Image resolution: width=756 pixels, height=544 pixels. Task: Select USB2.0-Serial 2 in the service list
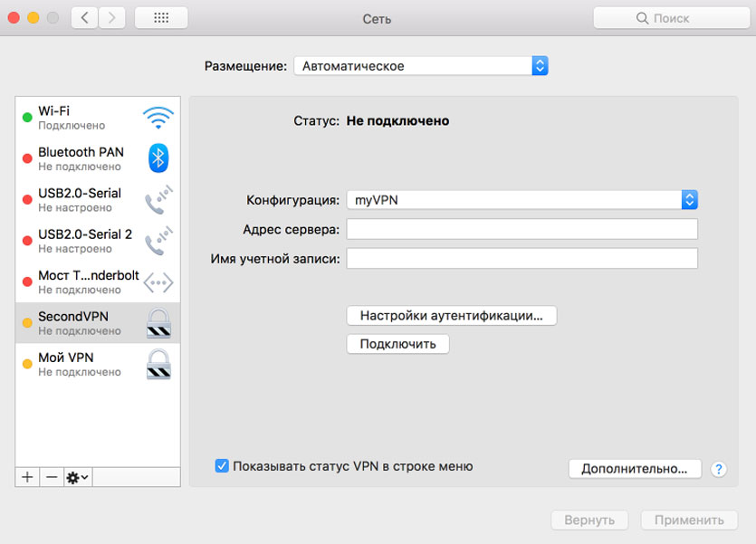[85, 241]
